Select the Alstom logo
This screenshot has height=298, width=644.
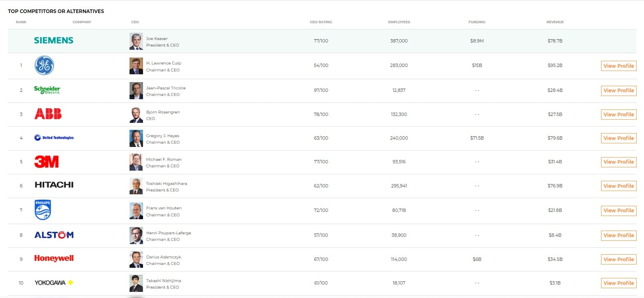[x=54, y=235]
